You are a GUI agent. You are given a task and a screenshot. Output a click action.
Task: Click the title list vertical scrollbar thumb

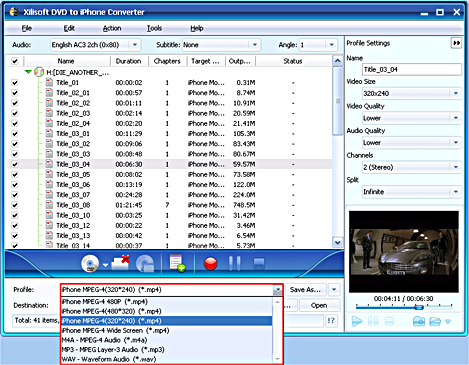point(338,101)
